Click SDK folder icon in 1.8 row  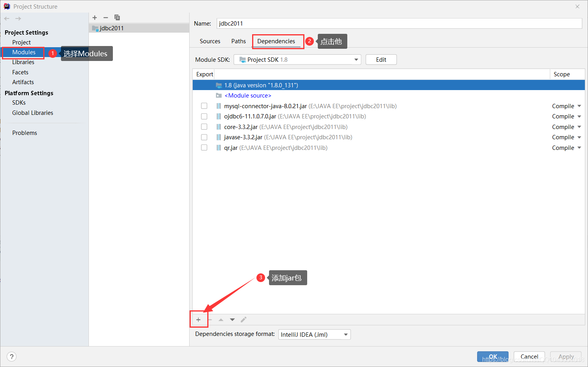click(x=219, y=85)
